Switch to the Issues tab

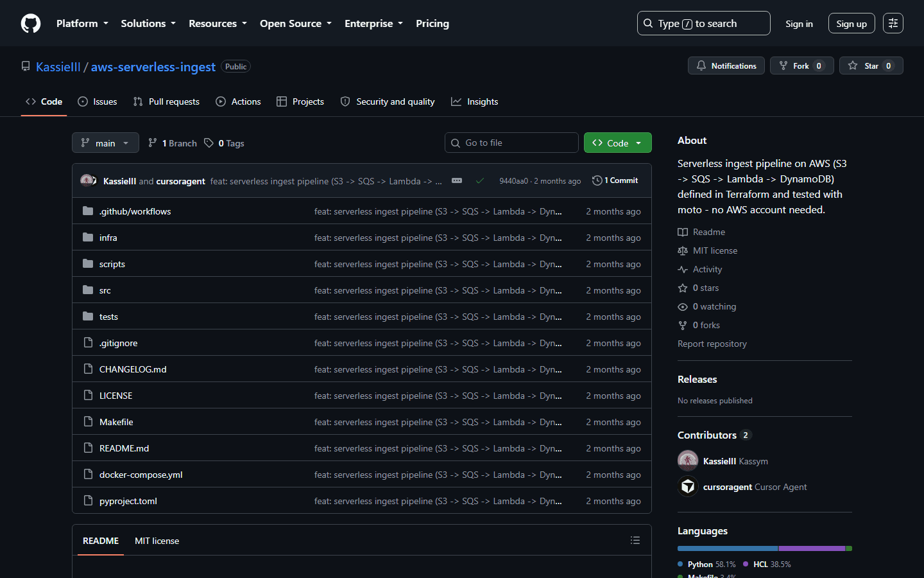(x=98, y=101)
